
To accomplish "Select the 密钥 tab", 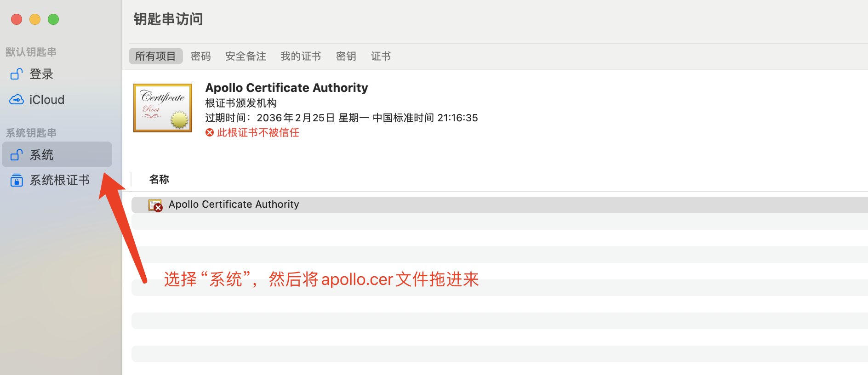I will (346, 56).
